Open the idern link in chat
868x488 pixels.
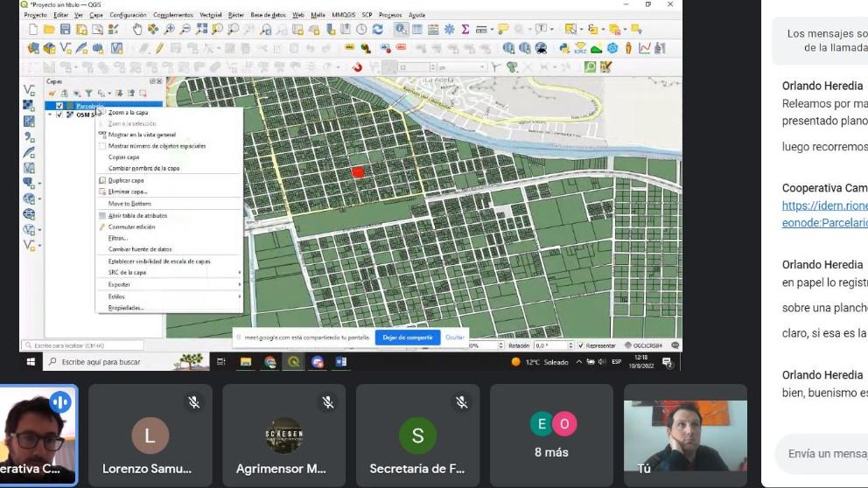tap(824, 206)
